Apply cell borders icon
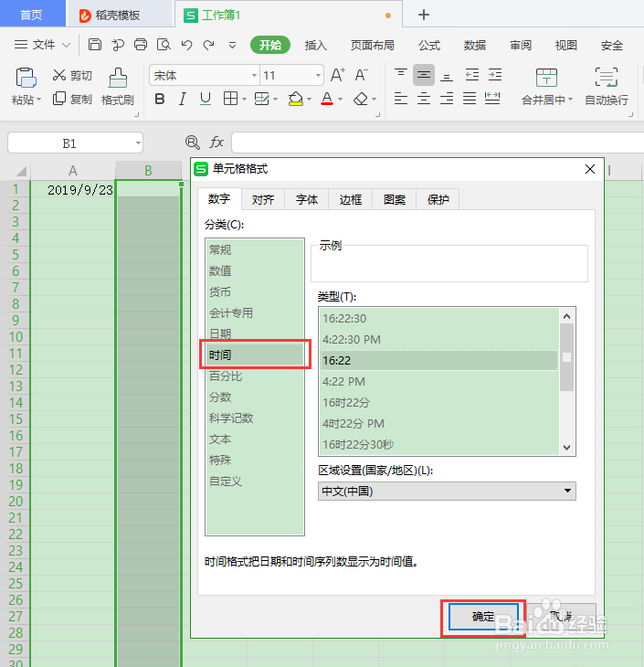The image size is (644, 667). coord(230,99)
